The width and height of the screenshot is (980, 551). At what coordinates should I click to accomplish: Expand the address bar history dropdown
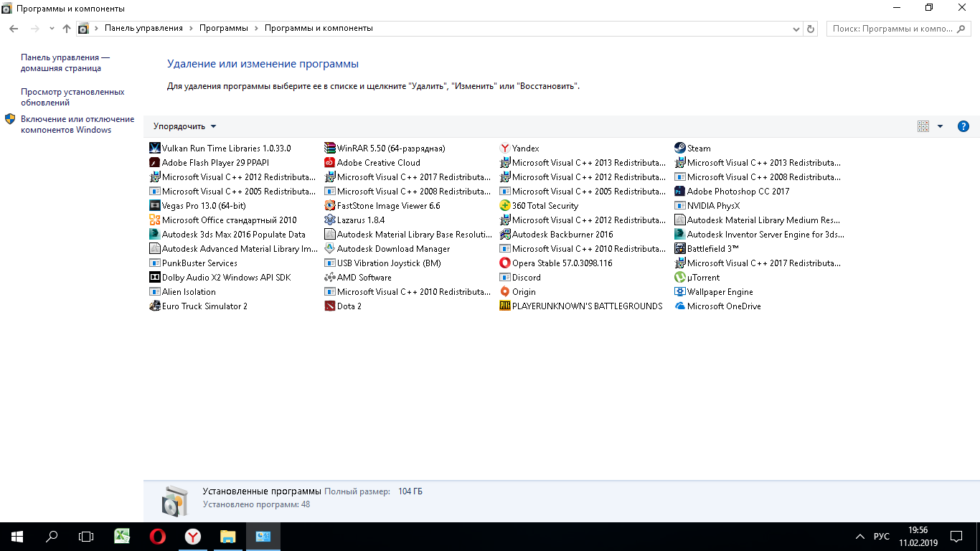(x=796, y=29)
